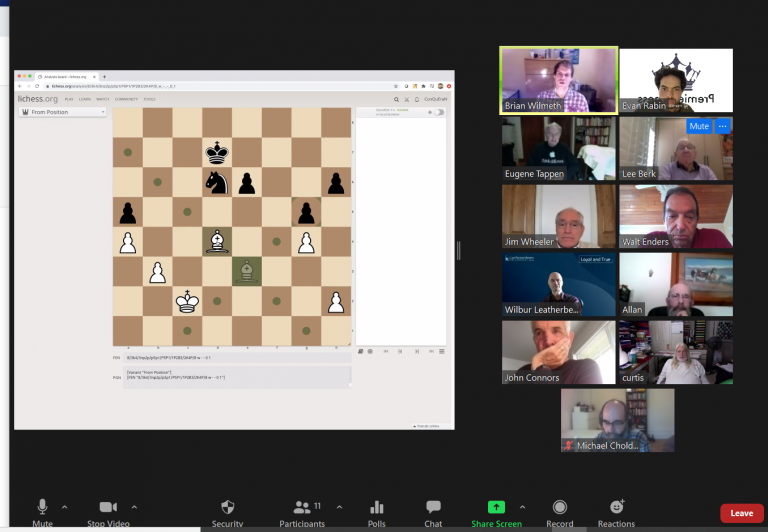Open the Reactions emoji picker

click(x=617, y=508)
